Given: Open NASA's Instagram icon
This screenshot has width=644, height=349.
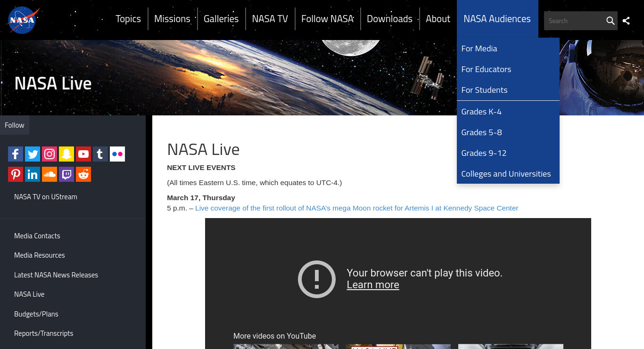Looking at the screenshot, I should [x=50, y=154].
